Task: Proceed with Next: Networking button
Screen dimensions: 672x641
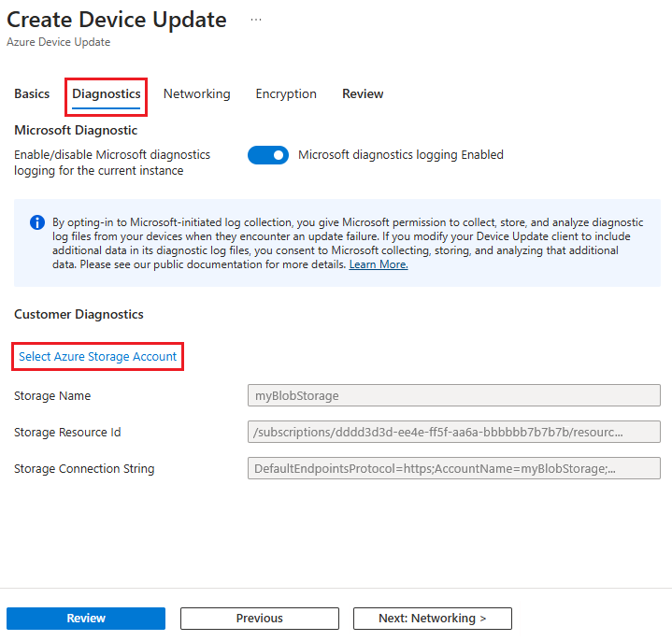Action: pyautogui.click(x=432, y=619)
